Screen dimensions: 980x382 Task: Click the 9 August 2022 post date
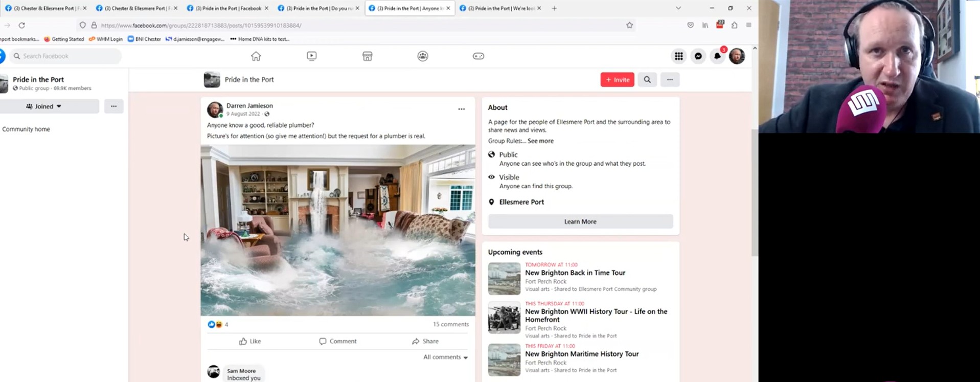point(243,114)
